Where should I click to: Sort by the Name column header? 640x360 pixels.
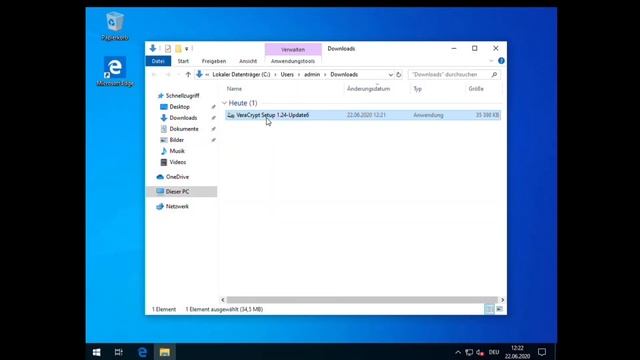point(234,89)
